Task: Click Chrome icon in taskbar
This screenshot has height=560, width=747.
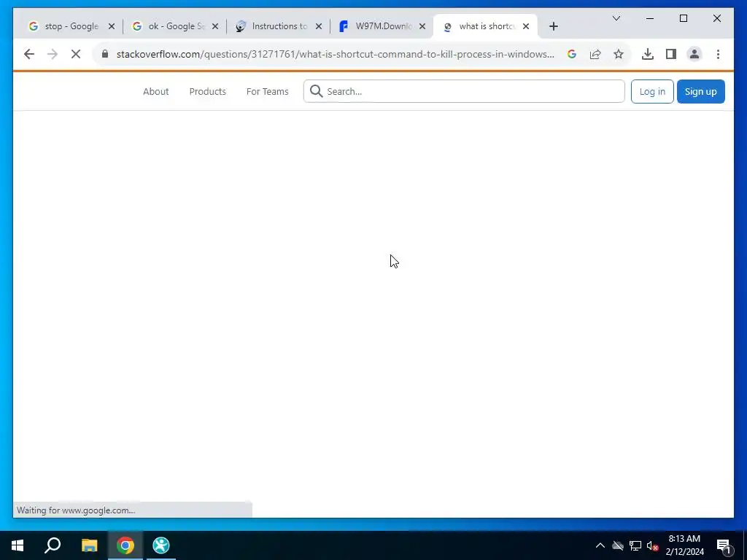Action: pyautogui.click(x=125, y=545)
